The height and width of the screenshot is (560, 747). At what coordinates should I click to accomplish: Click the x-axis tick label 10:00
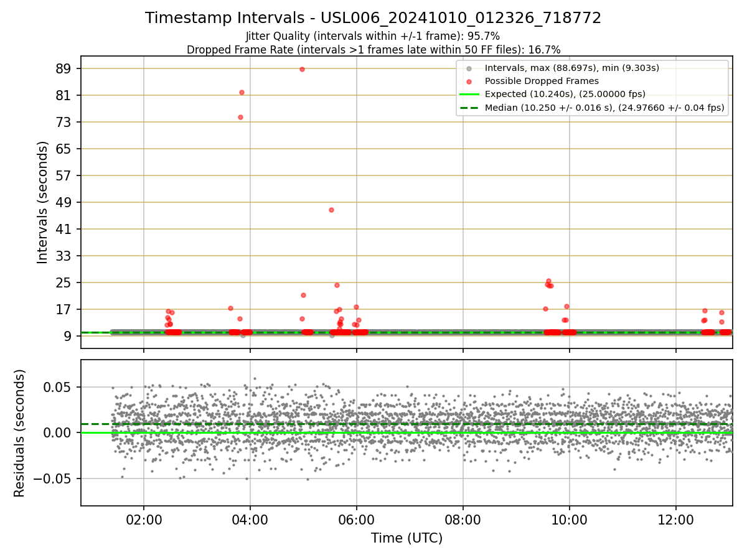pos(570,520)
